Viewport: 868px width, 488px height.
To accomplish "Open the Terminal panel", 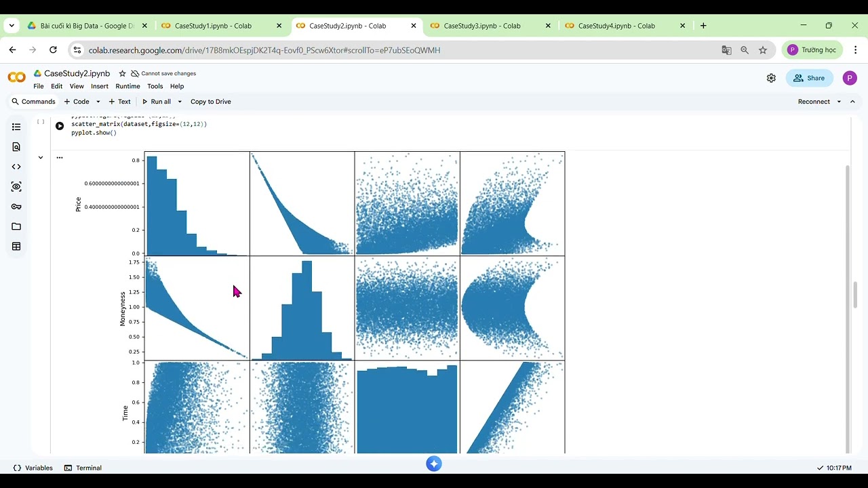I will click(x=83, y=468).
